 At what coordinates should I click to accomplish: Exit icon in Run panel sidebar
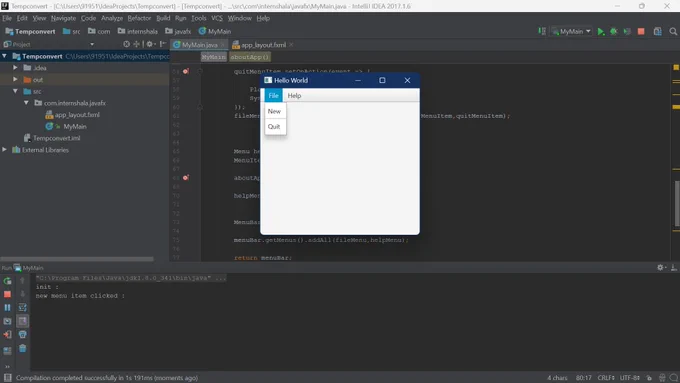(7, 334)
